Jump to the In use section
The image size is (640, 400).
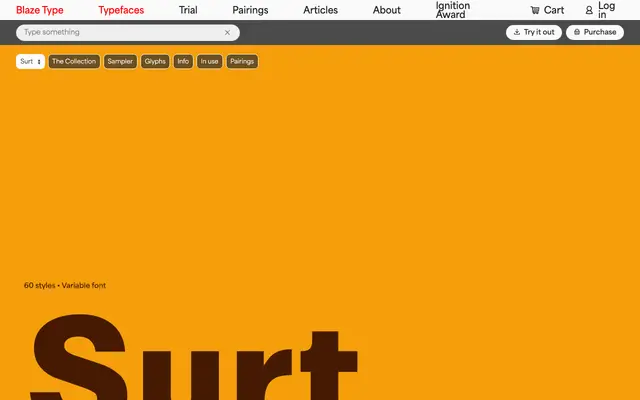click(209, 62)
